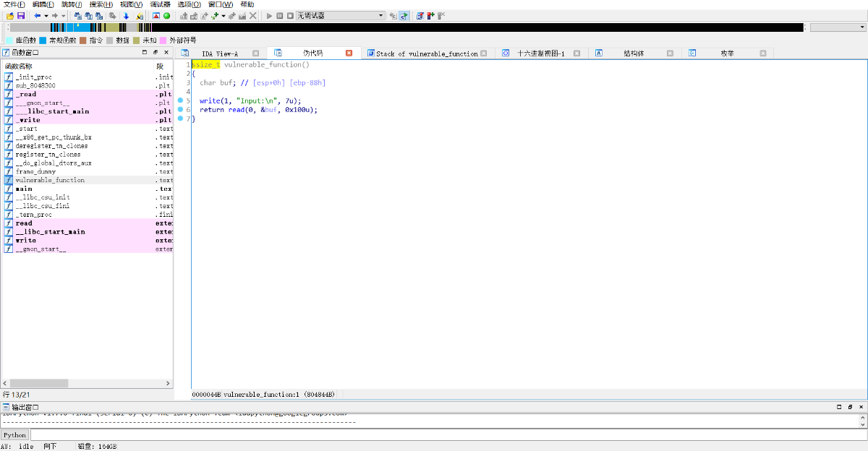Select sub_8048300 in the functions list
Viewport: 868px width, 451px height.
pyautogui.click(x=87, y=85)
